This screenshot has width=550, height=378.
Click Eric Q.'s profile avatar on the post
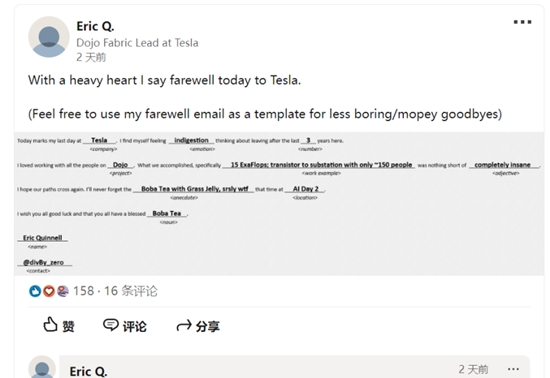49,37
